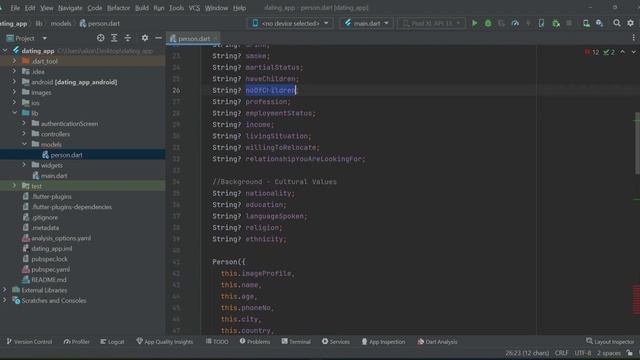Open the Layout Inspector tool window
Screen dimensions: 640x360
610,342
